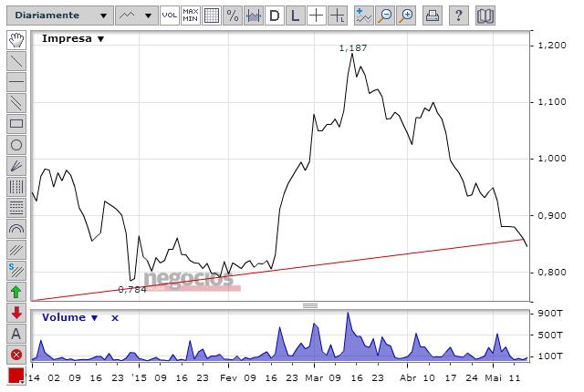Select the rectangle drawing tool
Image resolution: width=584 pixels, height=392 pixels.
pos(16,124)
